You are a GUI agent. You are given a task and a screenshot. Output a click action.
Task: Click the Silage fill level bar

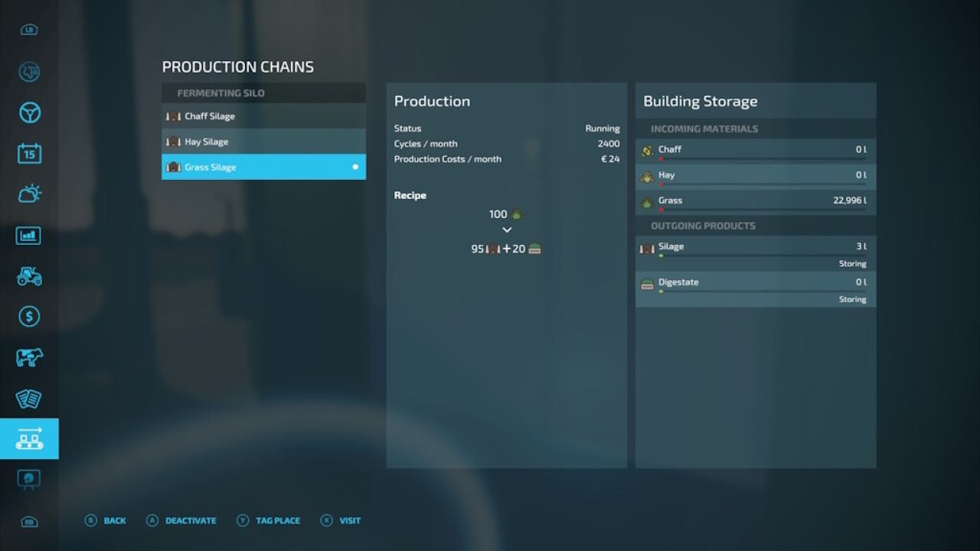coord(763,256)
